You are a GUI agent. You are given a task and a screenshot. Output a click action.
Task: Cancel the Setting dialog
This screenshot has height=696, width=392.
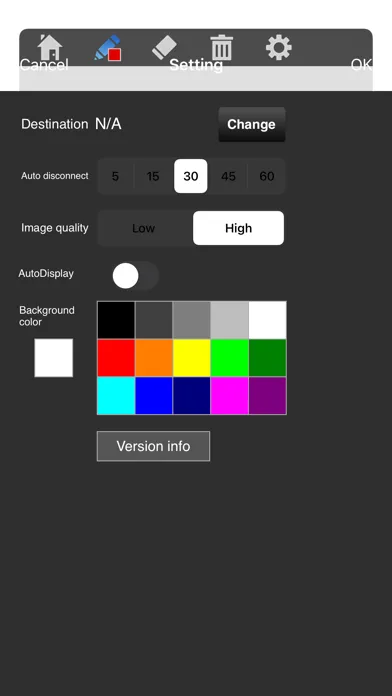coord(44,65)
